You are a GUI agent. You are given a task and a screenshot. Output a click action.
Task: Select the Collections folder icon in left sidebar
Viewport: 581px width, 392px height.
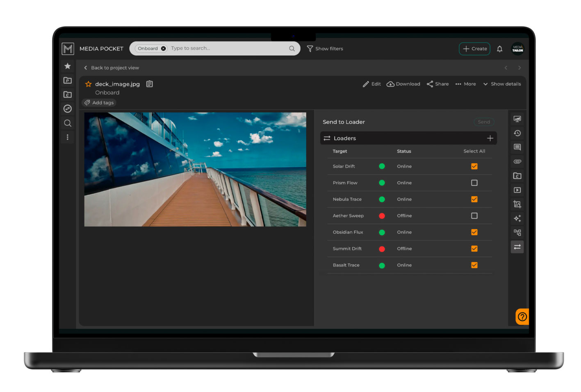click(x=67, y=94)
